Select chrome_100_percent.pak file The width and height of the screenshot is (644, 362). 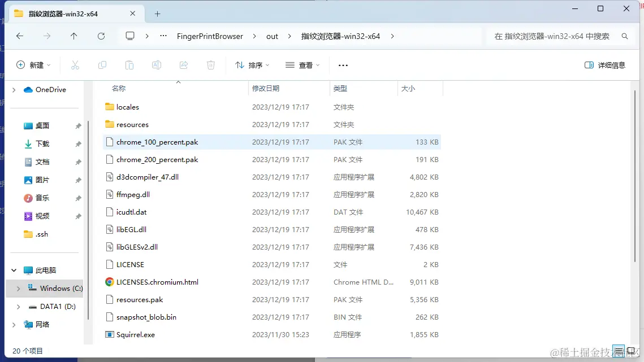pos(271,142)
